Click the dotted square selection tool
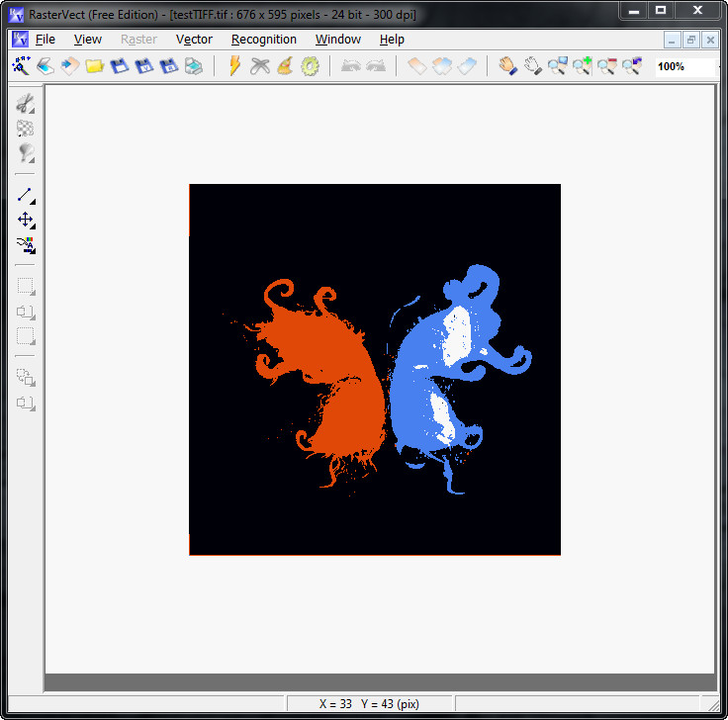This screenshot has width=728, height=720. point(26,287)
